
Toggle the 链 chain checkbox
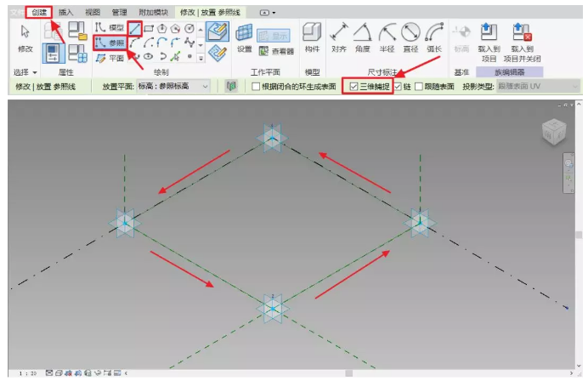pyautogui.click(x=398, y=87)
